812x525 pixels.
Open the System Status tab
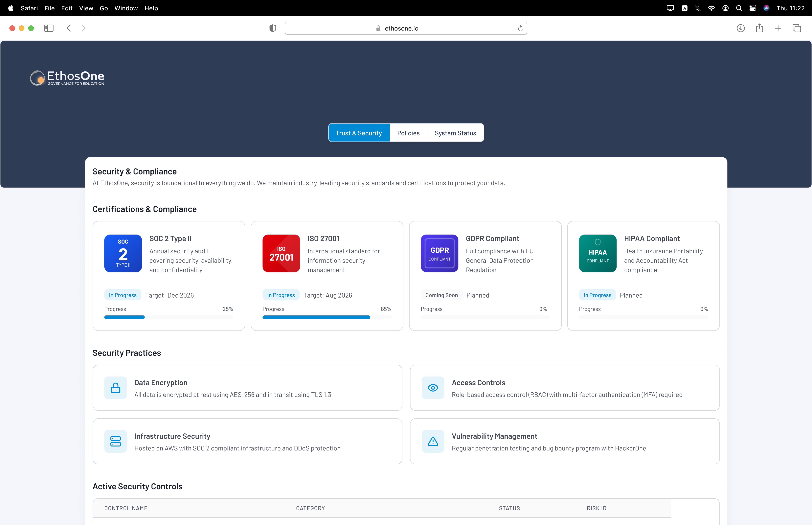(x=455, y=133)
